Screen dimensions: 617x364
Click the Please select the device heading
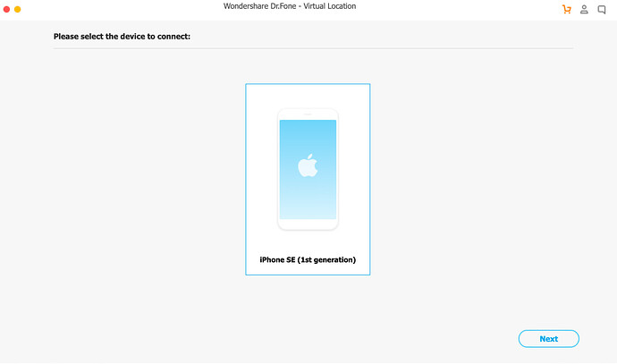tap(122, 36)
